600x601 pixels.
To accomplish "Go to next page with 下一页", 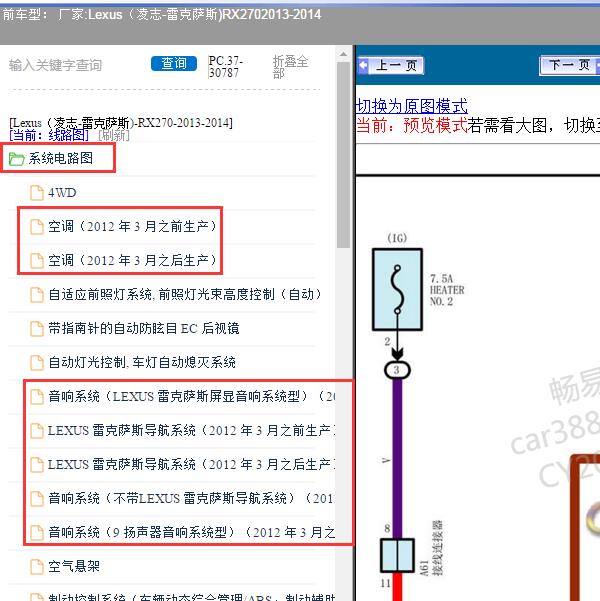I will point(569,65).
